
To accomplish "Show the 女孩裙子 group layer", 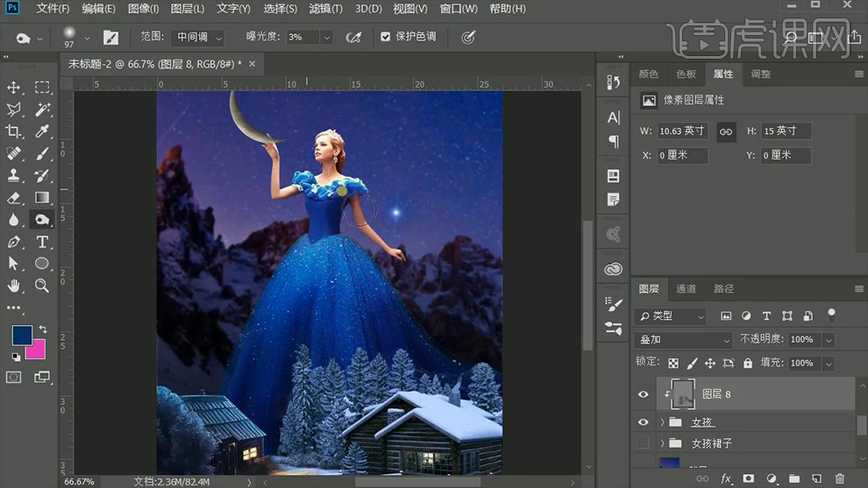I will pos(644,443).
